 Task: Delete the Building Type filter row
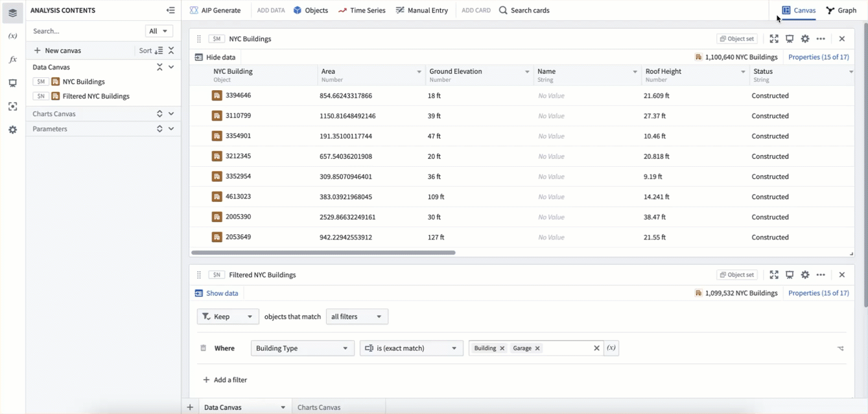pos(203,348)
